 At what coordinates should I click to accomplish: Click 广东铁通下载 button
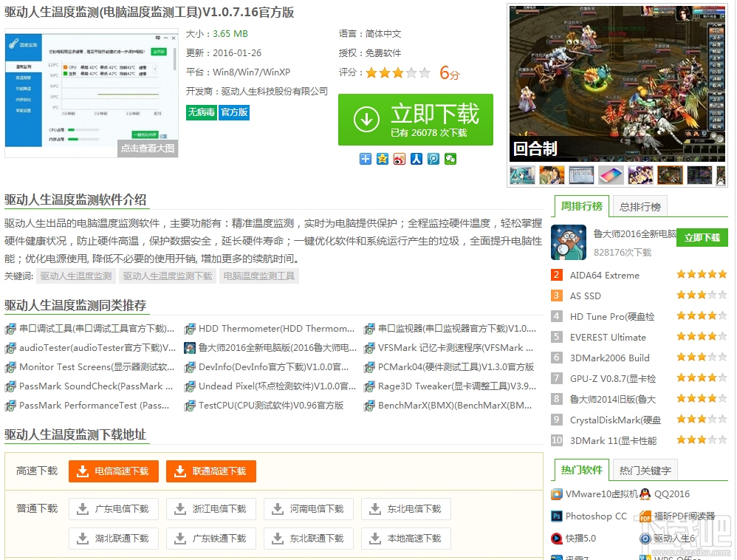click(x=211, y=539)
